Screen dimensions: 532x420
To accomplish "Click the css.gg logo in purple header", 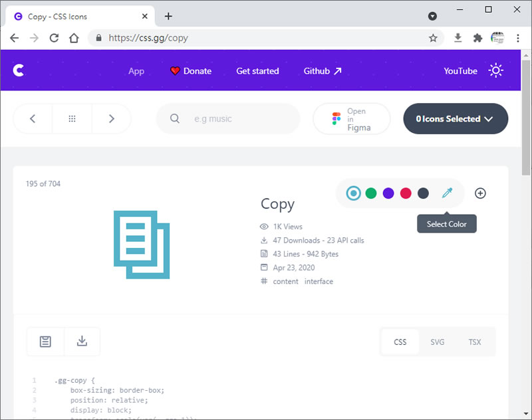I will pyautogui.click(x=19, y=70).
